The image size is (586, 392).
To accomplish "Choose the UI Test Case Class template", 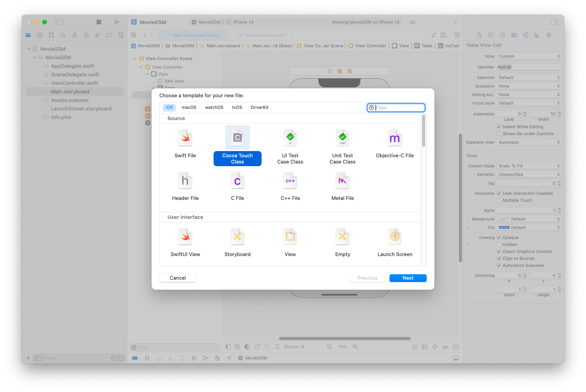I will point(290,147).
